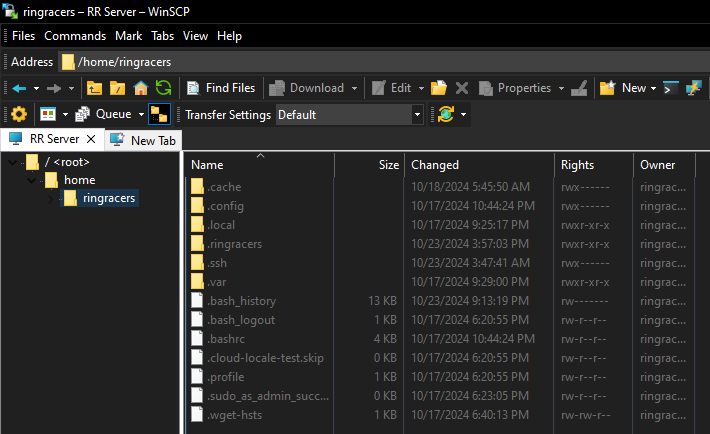
Task: Select / <root> in tree
Action: tap(67, 162)
